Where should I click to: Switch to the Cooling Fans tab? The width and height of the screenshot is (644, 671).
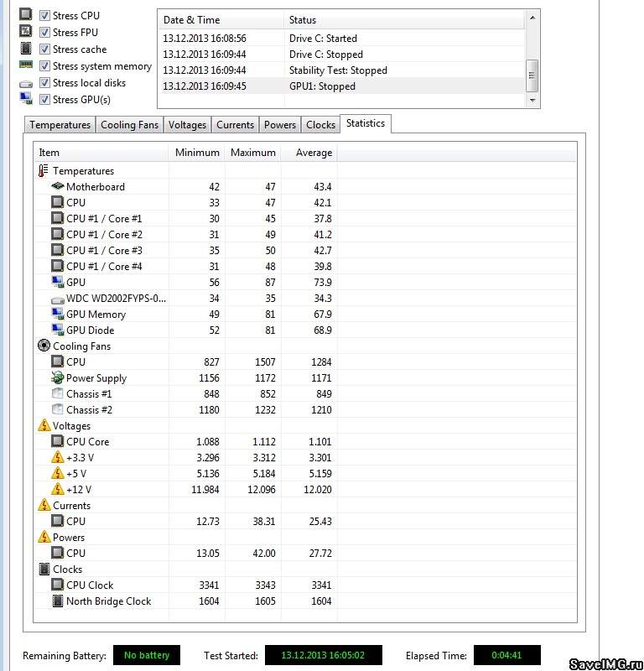coord(129,125)
